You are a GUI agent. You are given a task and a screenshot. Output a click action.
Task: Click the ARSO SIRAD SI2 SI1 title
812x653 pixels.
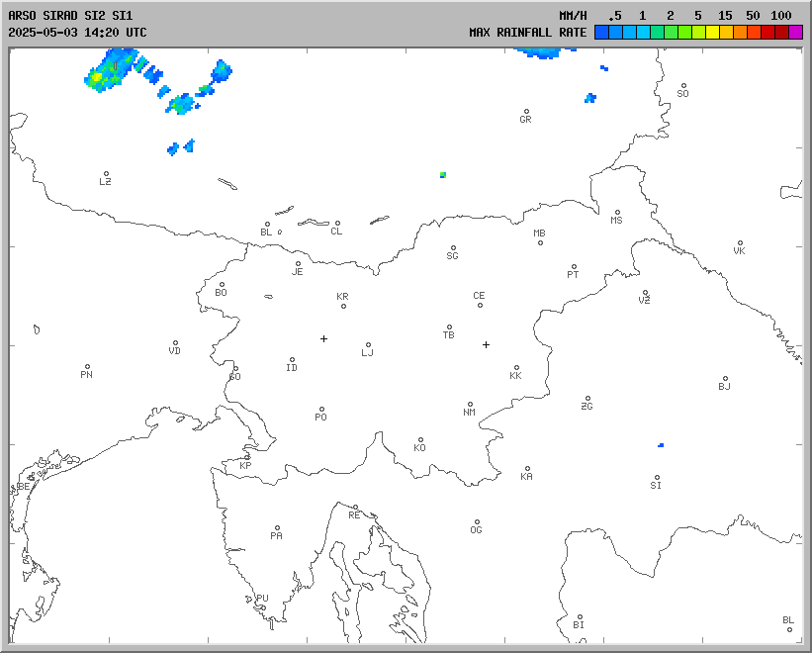70,16
